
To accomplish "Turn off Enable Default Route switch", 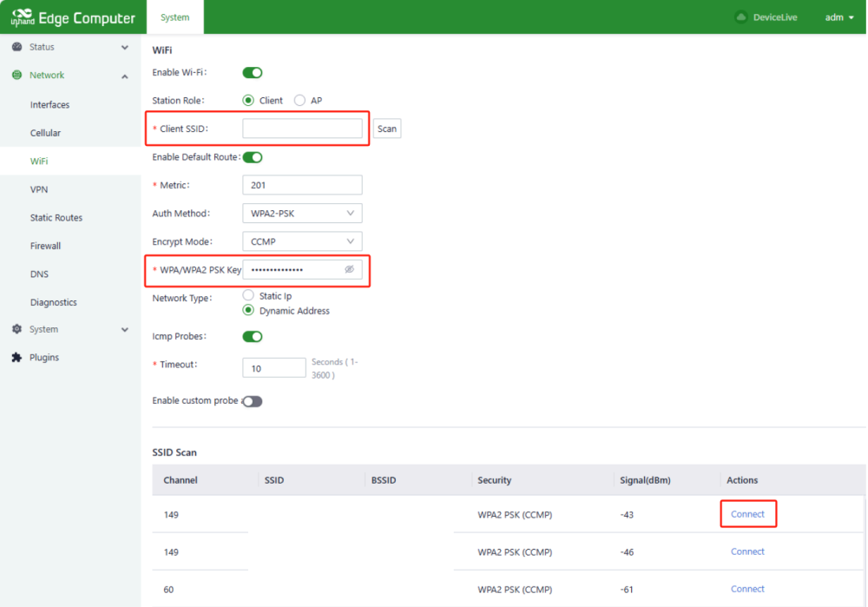I will [x=252, y=157].
